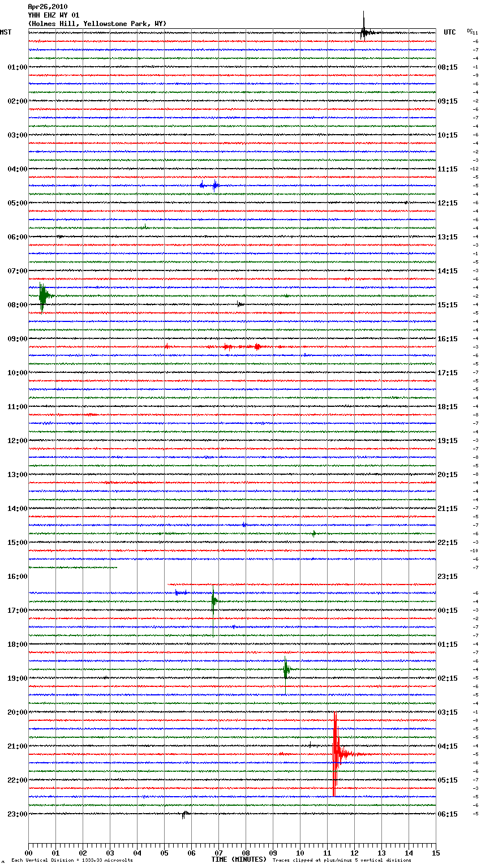Click the start of the partial red 16:15 trace

click(x=169, y=584)
